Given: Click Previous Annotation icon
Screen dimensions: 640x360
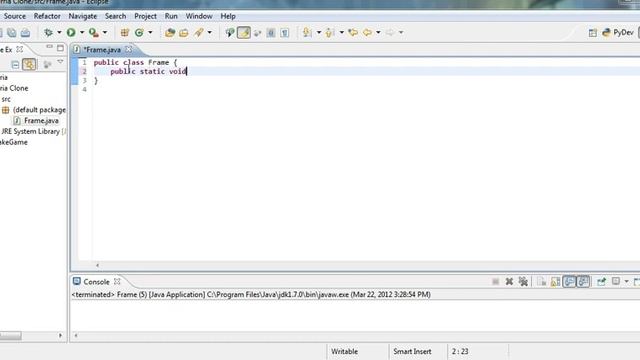Looking at the screenshot, I should tap(330, 32).
